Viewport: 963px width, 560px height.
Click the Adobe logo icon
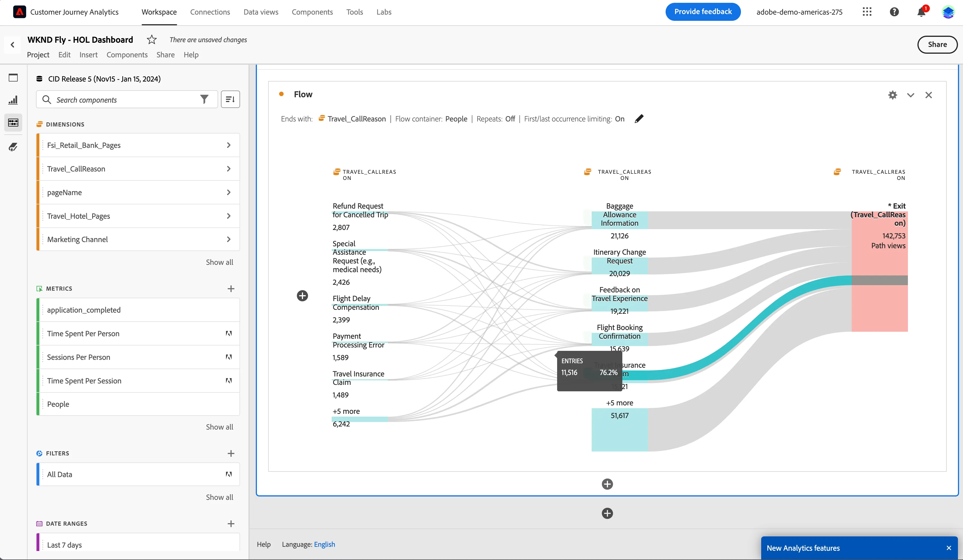(19, 12)
